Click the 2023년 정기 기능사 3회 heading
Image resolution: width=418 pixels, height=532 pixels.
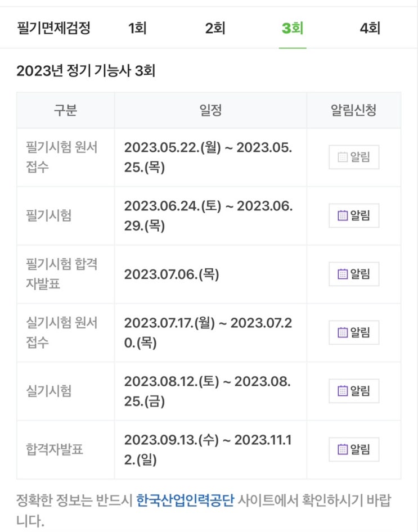click(x=86, y=71)
